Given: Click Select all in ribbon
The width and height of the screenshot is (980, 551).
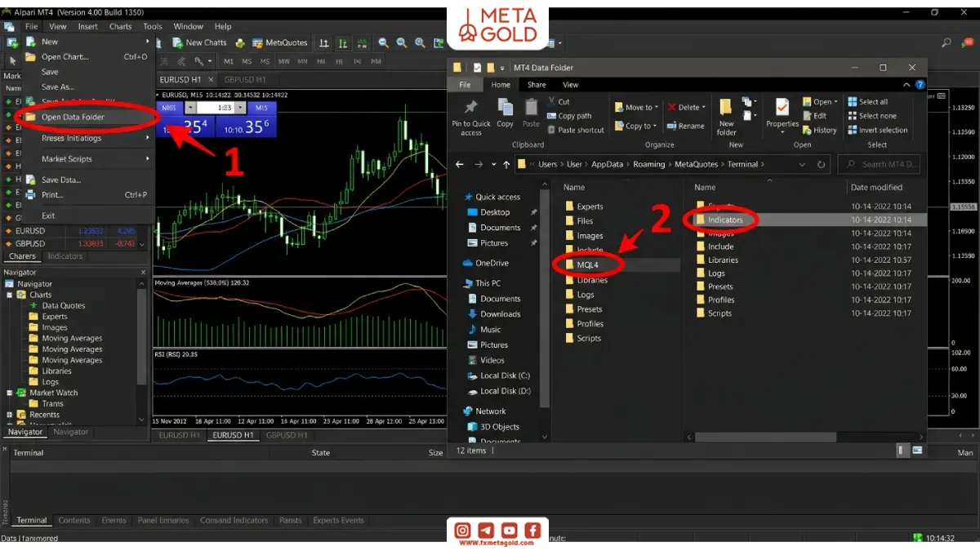Looking at the screenshot, I should pyautogui.click(x=867, y=102).
